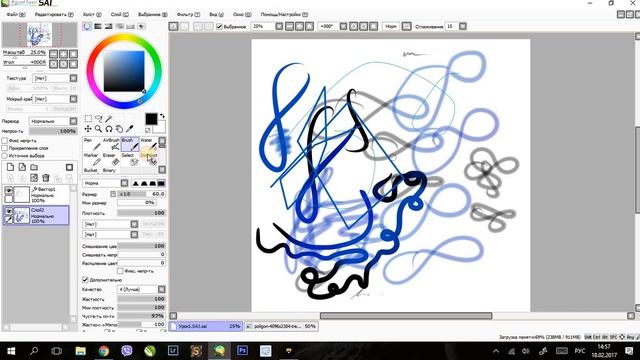The width and height of the screenshot is (640, 360).
Task: Switch to the Урок1.SAI.sai document tab
Action: [x=206, y=326]
